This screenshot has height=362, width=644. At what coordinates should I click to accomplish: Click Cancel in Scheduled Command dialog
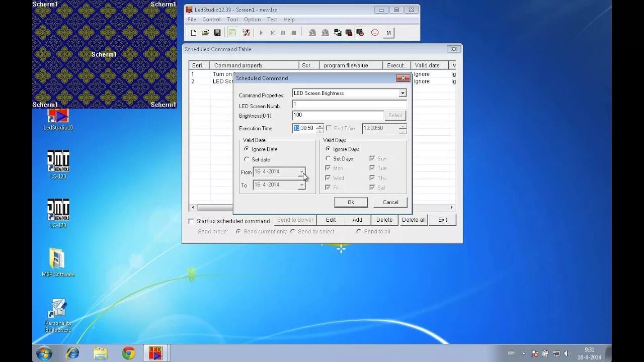coord(390,202)
